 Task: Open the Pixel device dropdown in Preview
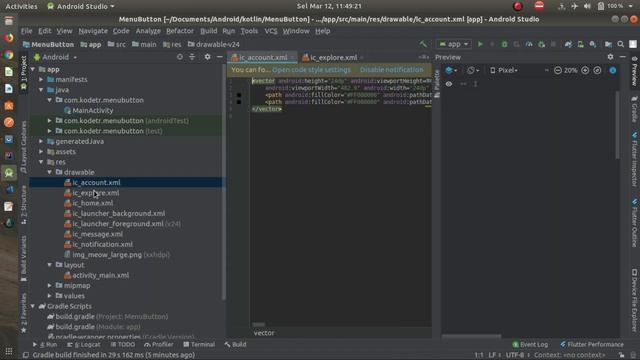point(504,70)
